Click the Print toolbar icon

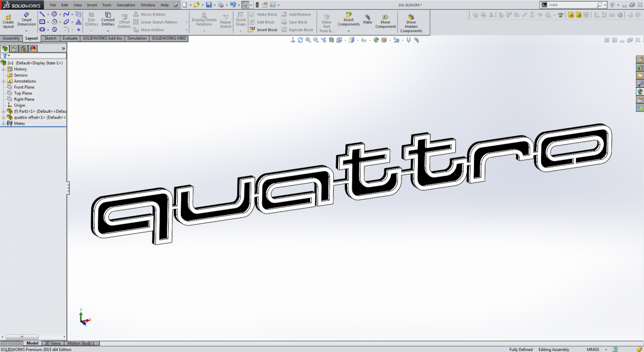coord(221,5)
